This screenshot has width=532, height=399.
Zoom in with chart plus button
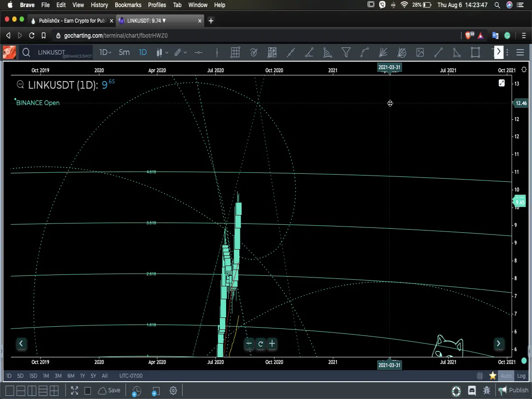[272, 344]
